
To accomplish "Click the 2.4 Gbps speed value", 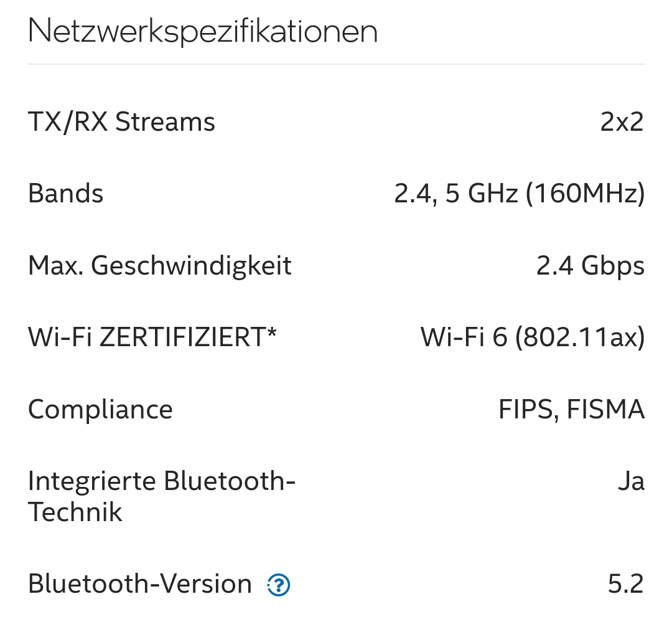I will point(590,266).
